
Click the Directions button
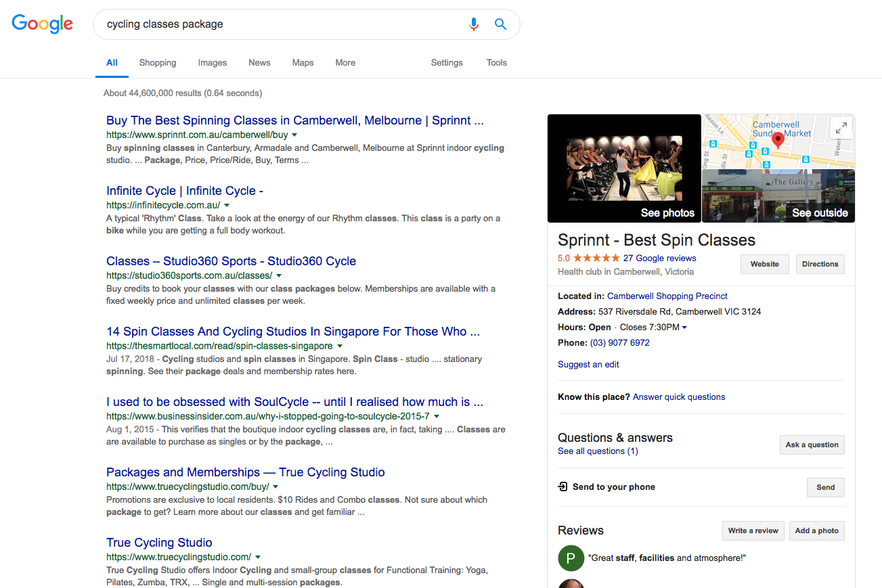pos(820,264)
